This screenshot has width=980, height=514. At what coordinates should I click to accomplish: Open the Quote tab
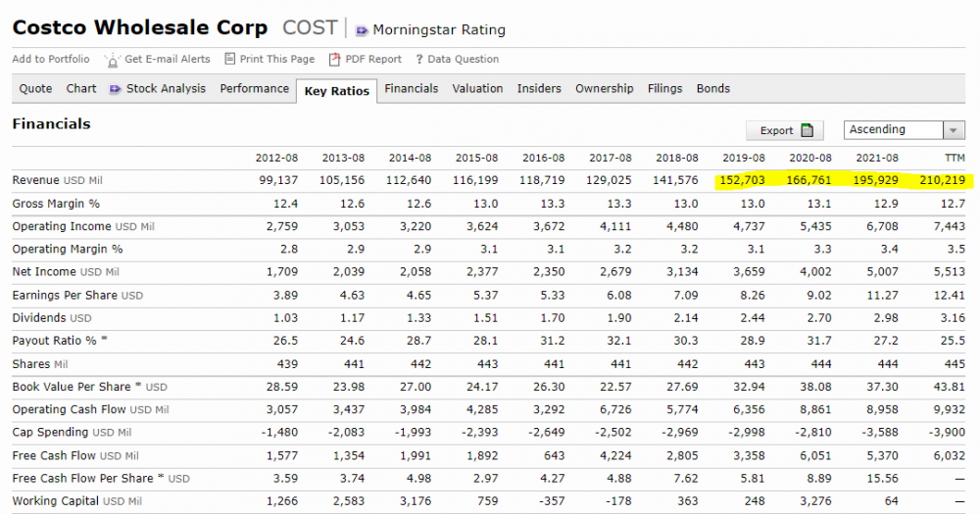[x=35, y=89]
